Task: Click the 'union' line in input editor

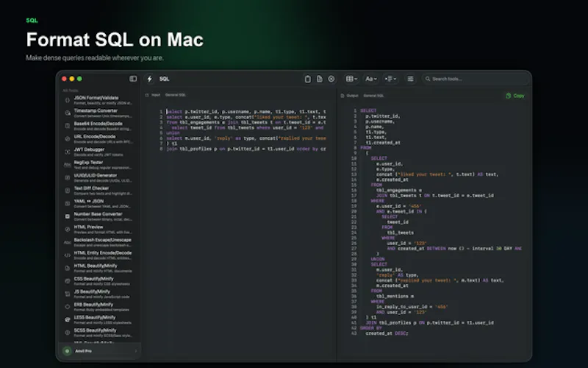Action: [173, 133]
